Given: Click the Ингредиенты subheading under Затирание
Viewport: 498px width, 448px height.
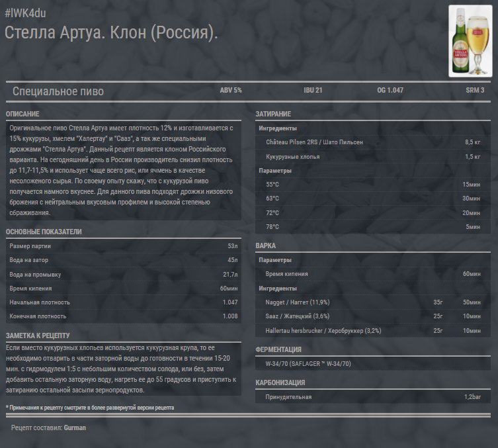Looking at the screenshot, I should 278,128.
